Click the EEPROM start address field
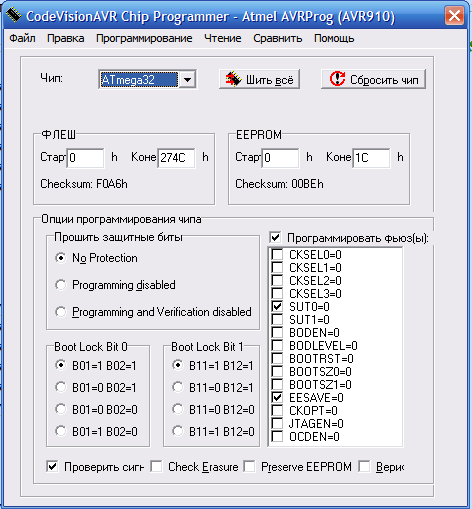Image resolution: width=472 pixels, height=509 pixels. click(x=280, y=158)
